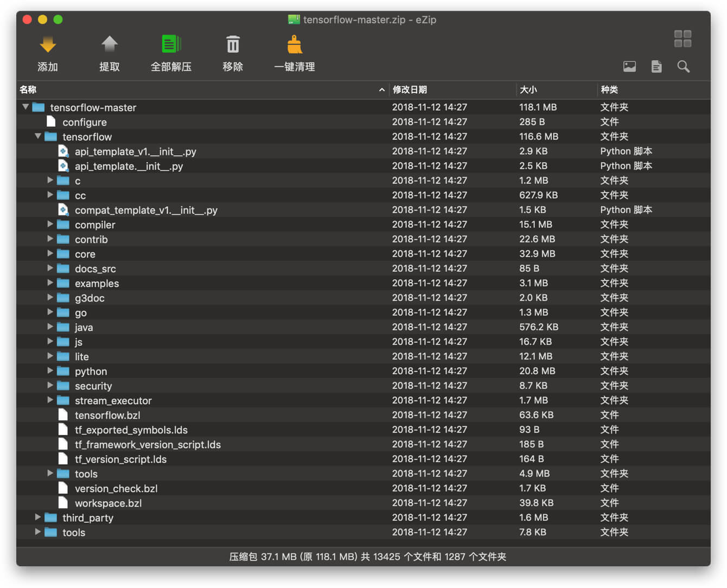Image resolution: width=727 pixels, height=588 pixels.
Task: Select the docs_src folder row
Action: [x=363, y=268]
